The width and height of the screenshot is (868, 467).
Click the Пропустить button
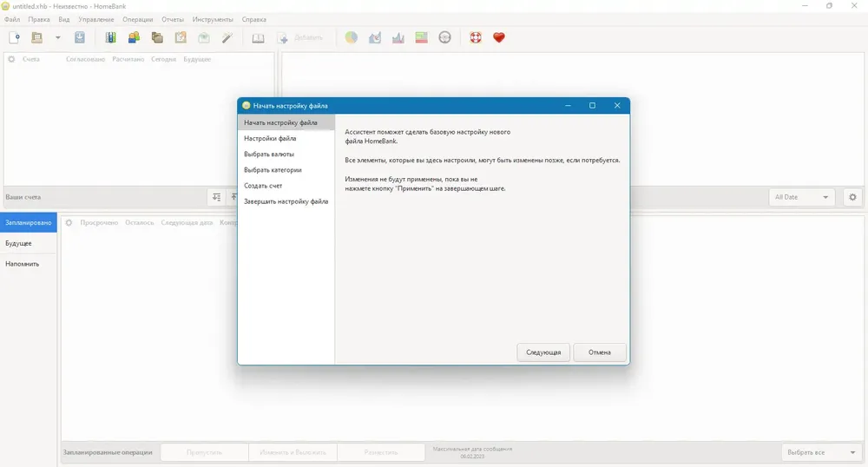[x=204, y=452]
